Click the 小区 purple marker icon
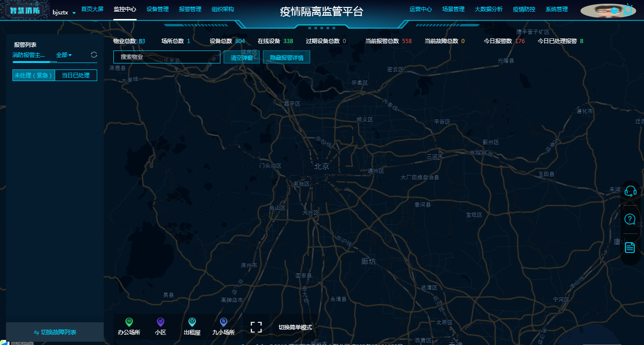This screenshot has height=345, width=644. [x=161, y=322]
